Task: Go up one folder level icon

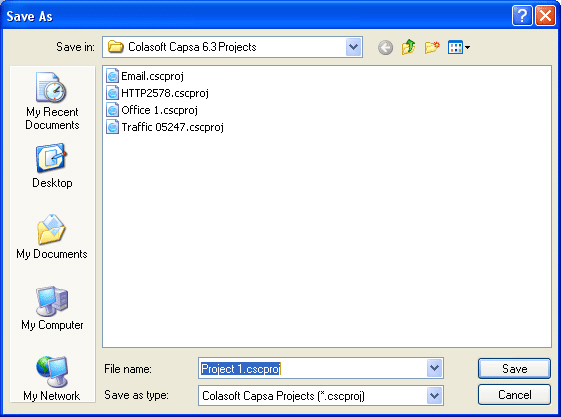Action: tap(408, 47)
